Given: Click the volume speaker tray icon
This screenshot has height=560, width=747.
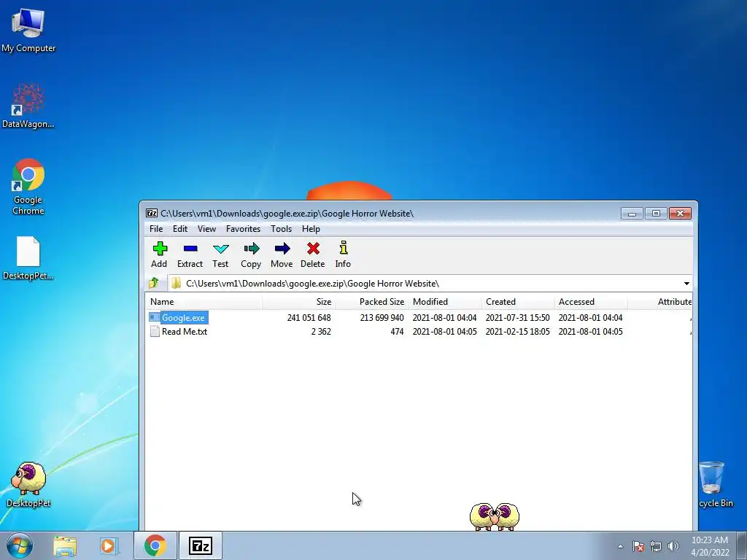Looking at the screenshot, I should (x=673, y=546).
